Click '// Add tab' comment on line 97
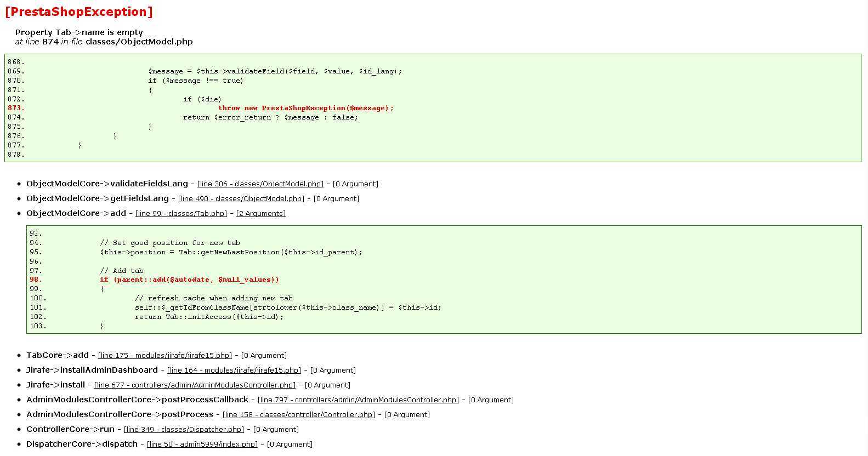The height and width of the screenshot is (456, 868). coord(122,271)
